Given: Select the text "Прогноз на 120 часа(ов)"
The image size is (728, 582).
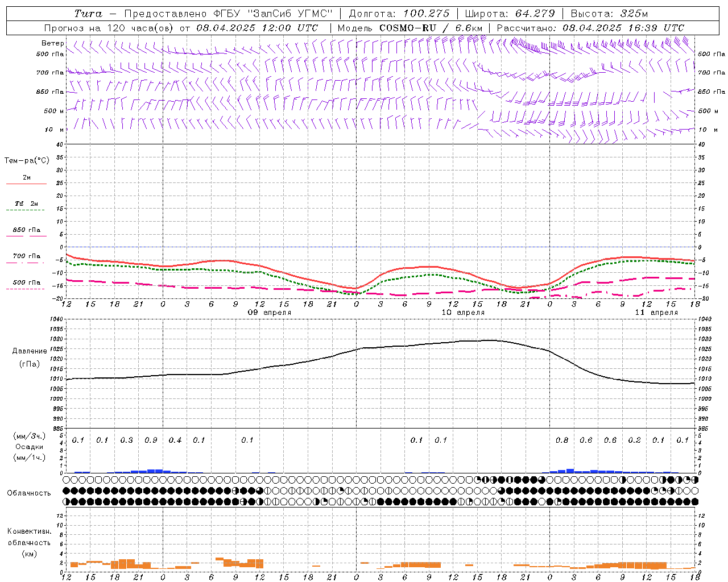Looking at the screenshot, I should [x=109, y=28].
